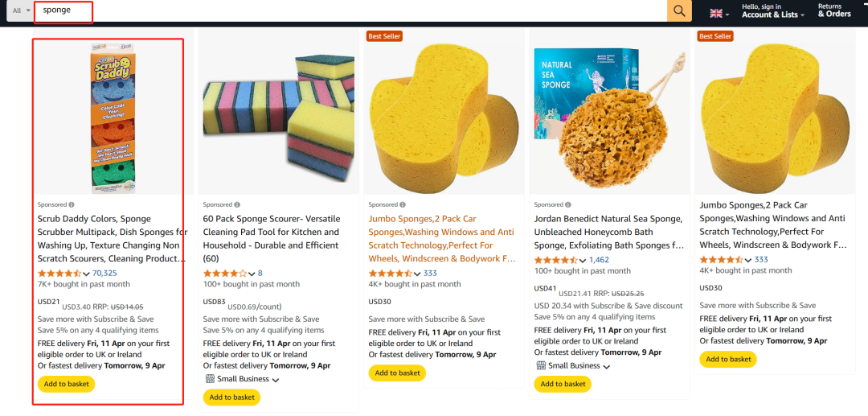Click Small Business icon under Jordan Benedict sponge

(541, 365)
